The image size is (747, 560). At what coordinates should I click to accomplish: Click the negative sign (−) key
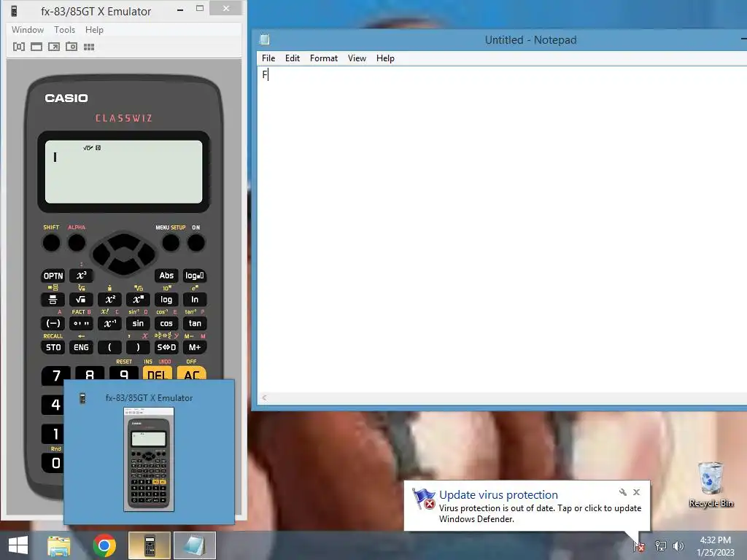(x=53, y=323)
